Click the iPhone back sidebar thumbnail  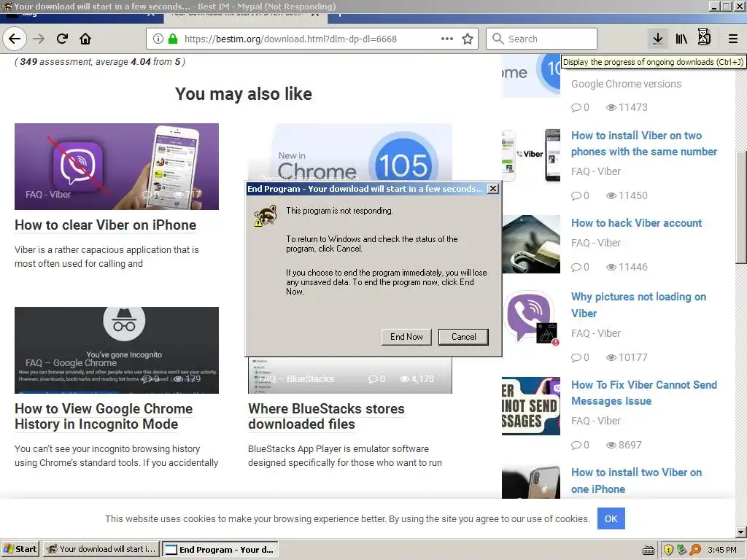[531, 481]
